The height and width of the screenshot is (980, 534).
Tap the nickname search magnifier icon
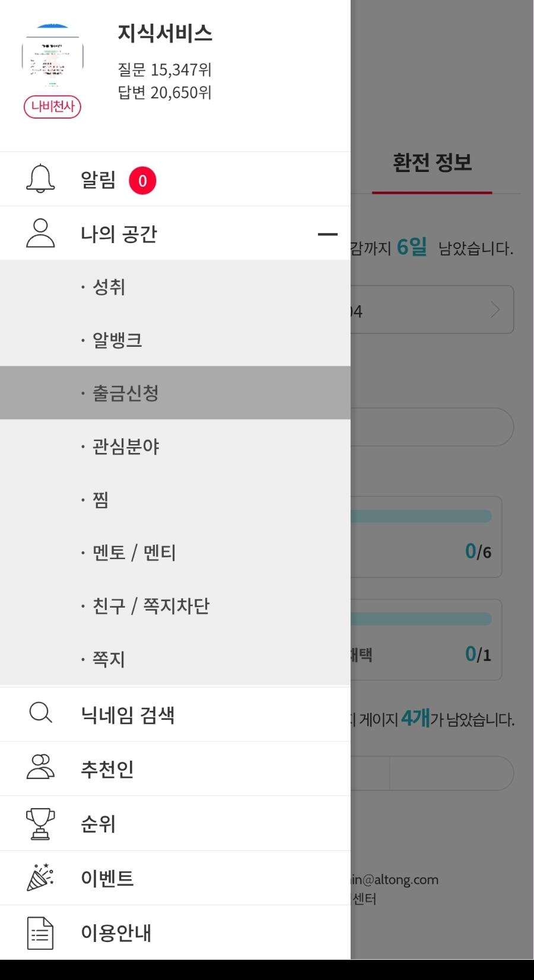[x=40, y=713]
